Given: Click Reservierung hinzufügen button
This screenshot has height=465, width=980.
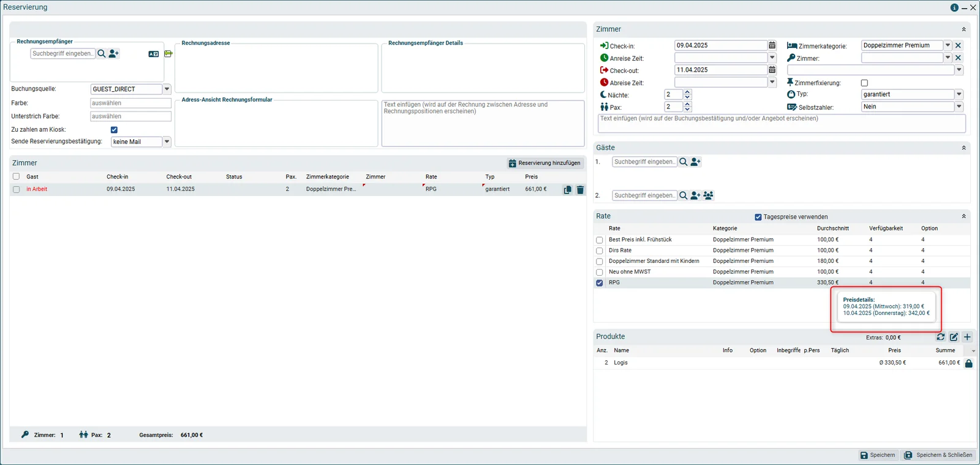Looking at the screenshot, I should pos(545,164).
